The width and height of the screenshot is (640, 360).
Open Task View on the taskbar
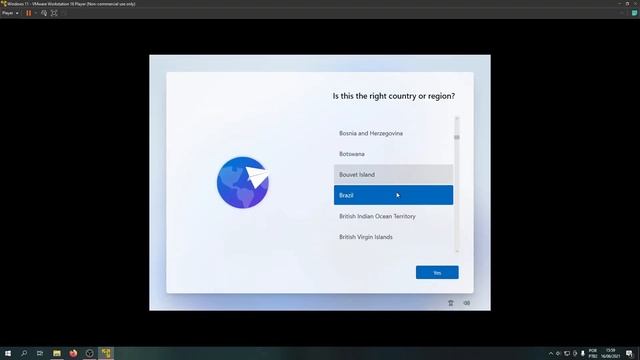click(40, 353)
